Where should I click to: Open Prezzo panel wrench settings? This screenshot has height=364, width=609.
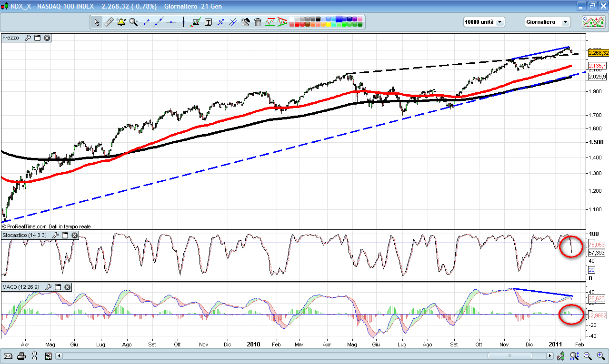pos(28,38)
